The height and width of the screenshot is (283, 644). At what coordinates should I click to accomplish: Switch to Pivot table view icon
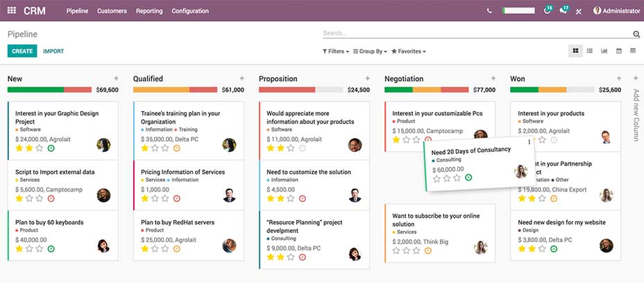[x=633, y=51]
